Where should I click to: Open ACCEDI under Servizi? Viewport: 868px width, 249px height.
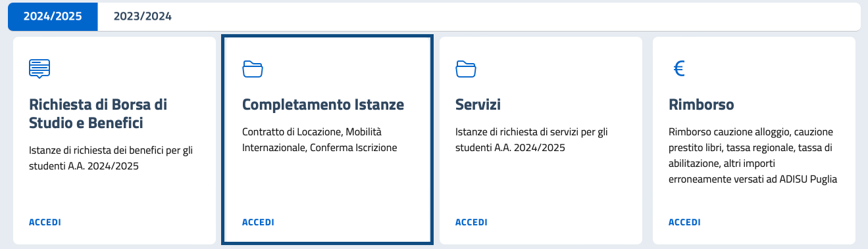click(471, 222)
